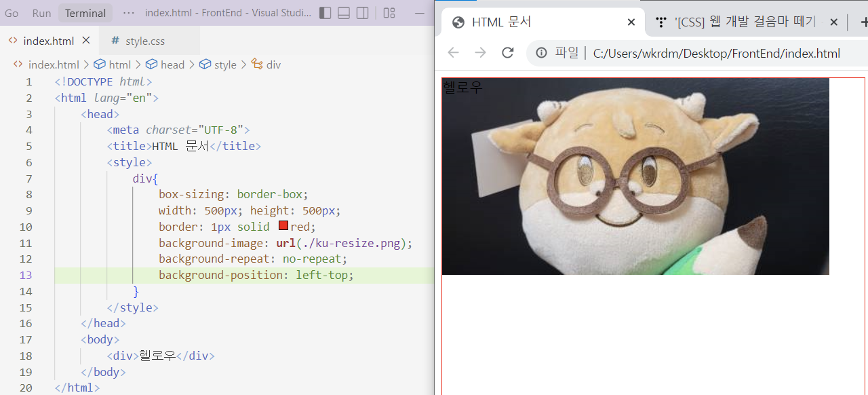Click the '헬로우' div text in code
Screen dimensions: 868x395
click(157, 356)
